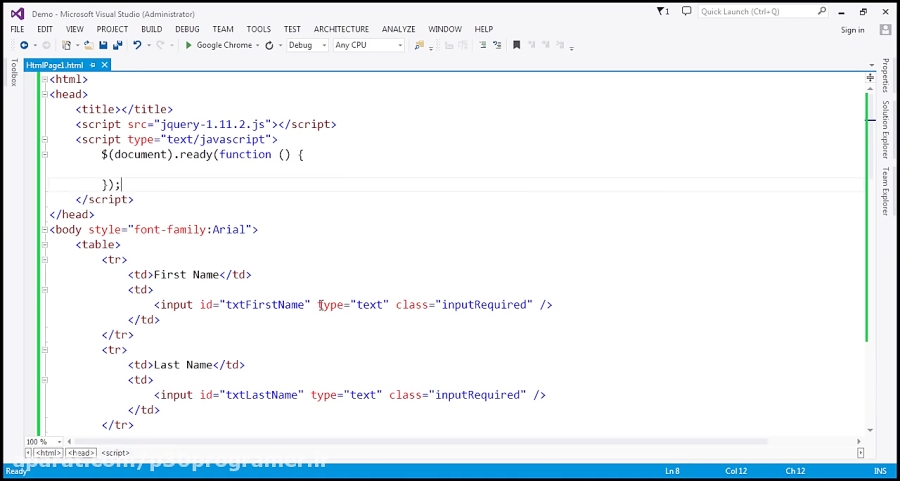
Task: Open the VIEW menu
Action: coord(75,29)
